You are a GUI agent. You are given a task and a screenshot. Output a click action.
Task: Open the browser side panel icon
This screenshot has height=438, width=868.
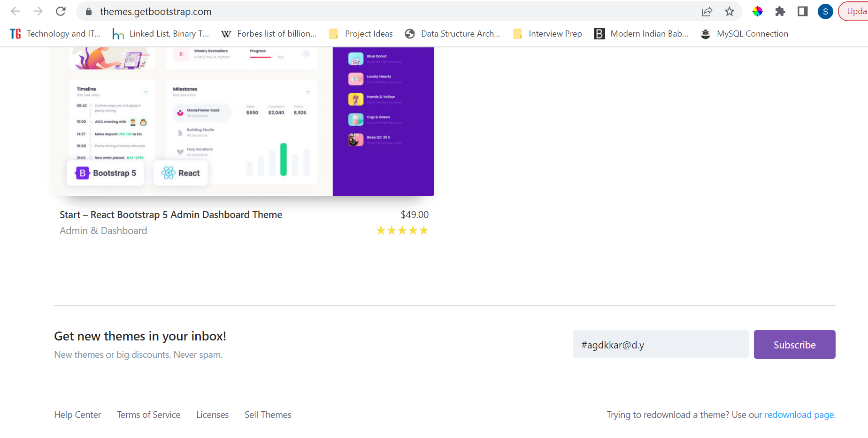click(802, 11)
